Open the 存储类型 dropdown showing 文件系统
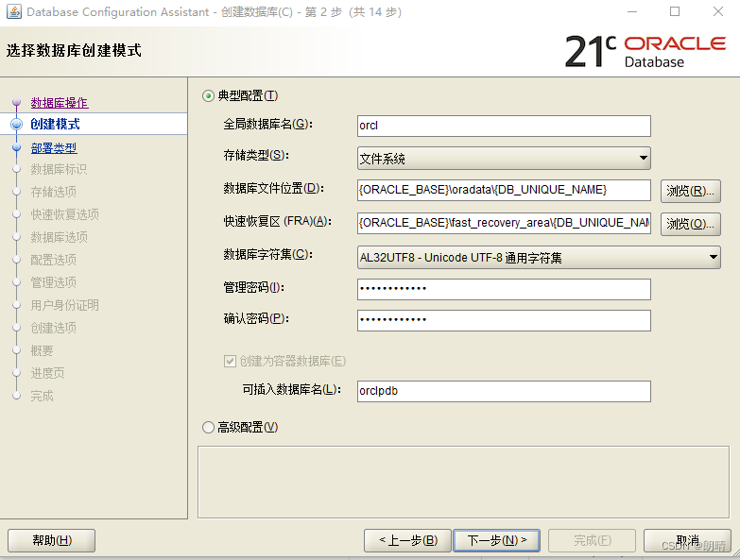 (504, 159)
